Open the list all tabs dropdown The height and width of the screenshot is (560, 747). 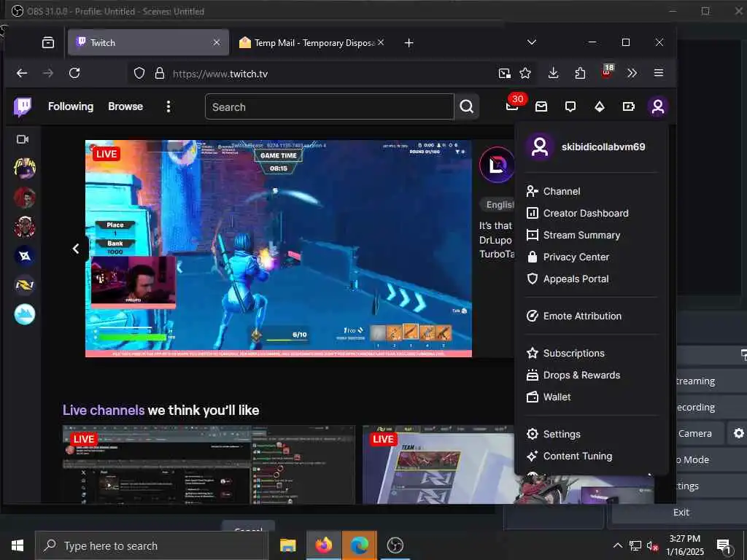[x=532, y=42]
